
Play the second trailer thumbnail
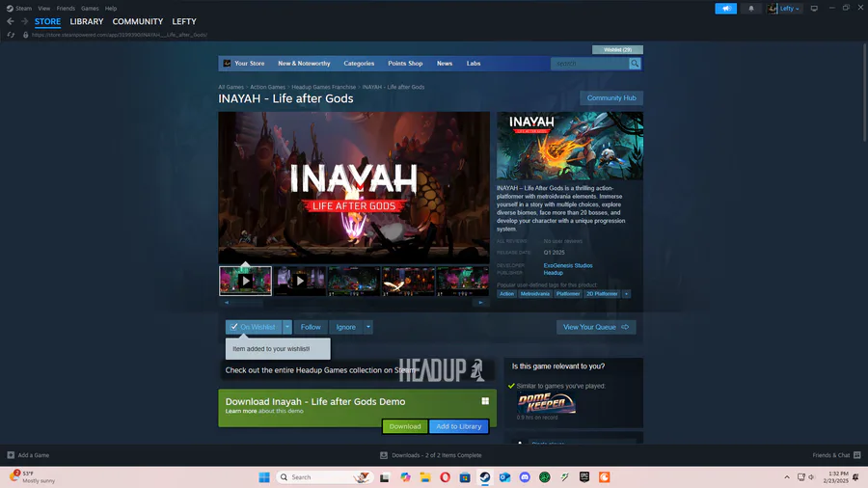click(300, 281)
